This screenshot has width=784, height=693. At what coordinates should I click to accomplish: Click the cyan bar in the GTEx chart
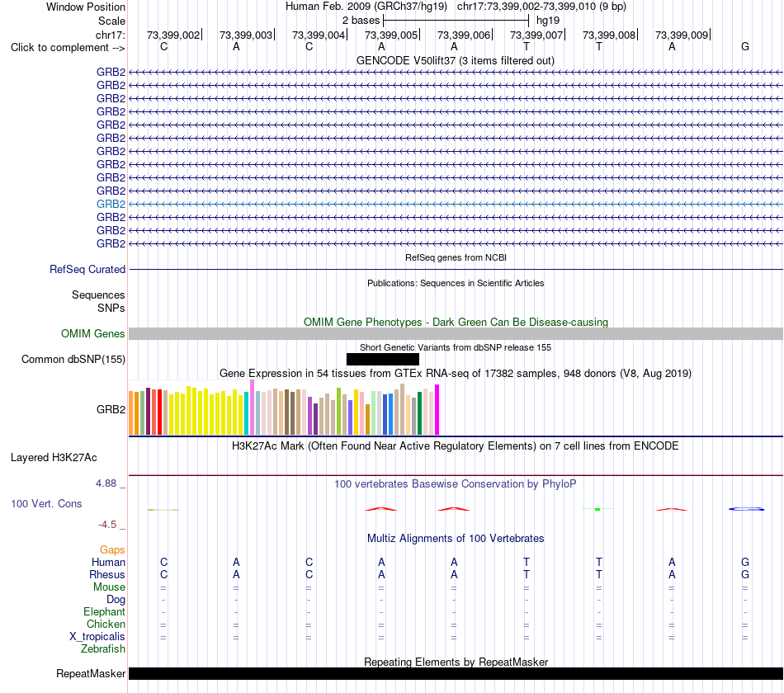[x=246, y=413]
